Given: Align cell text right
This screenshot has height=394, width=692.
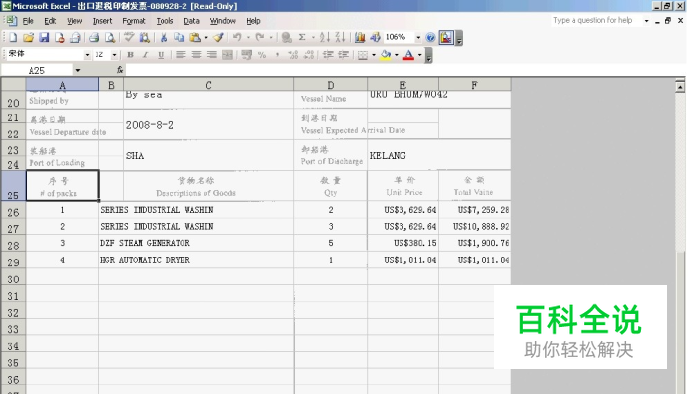Looking at the screenshot, I should tap(212, 55).
